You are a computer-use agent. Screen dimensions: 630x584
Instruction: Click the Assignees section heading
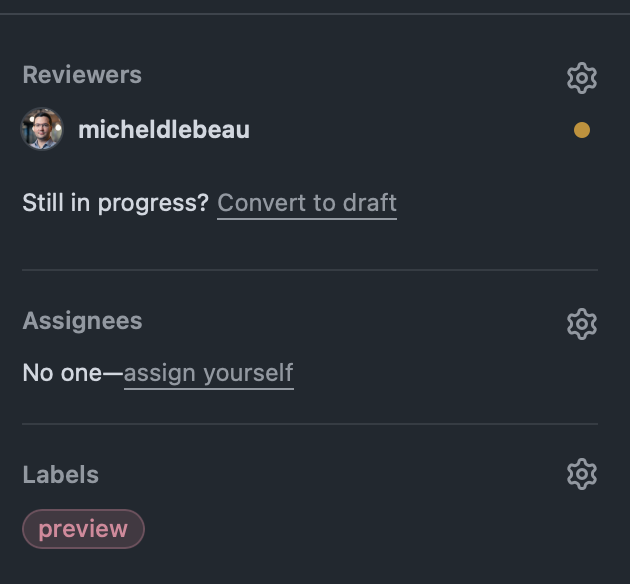(82, 321)
